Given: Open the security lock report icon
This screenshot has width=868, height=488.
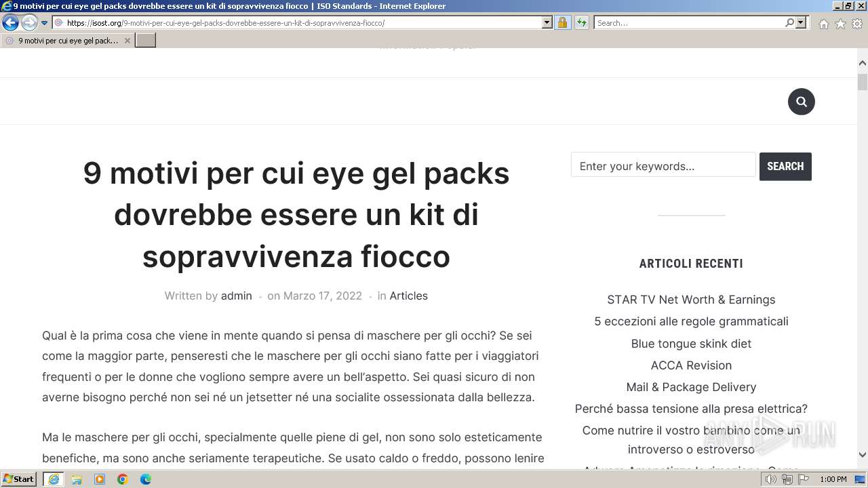Looking at the screenshot, I should [x=562, y=23].
